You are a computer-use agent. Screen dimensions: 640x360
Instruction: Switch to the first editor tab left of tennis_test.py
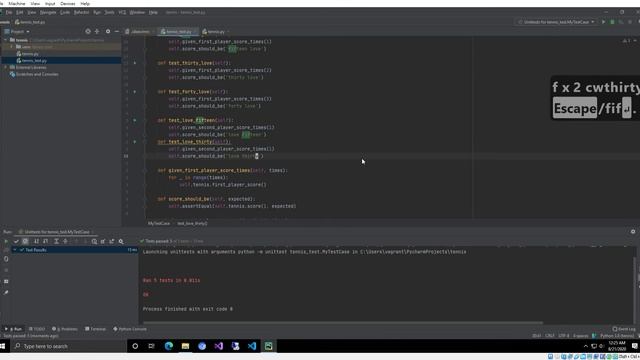click(x=139, y=31)
